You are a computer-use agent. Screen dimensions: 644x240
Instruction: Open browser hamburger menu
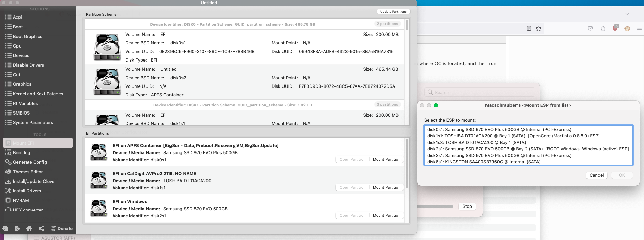(639, 28)
